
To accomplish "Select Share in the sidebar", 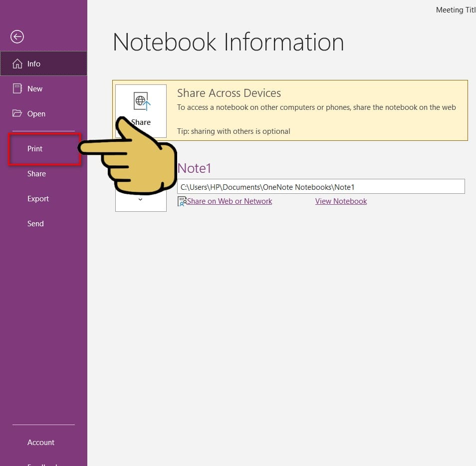I will click(x=36, y=174).
